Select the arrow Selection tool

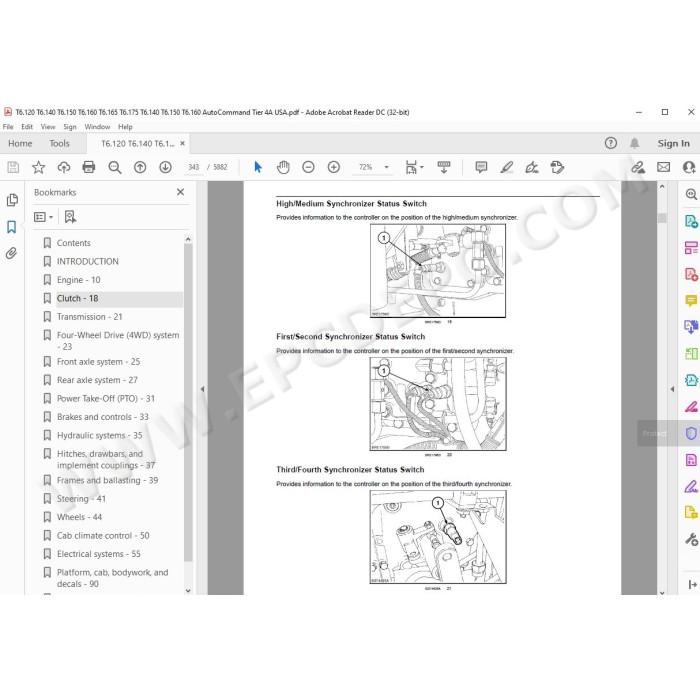point(258,167)
